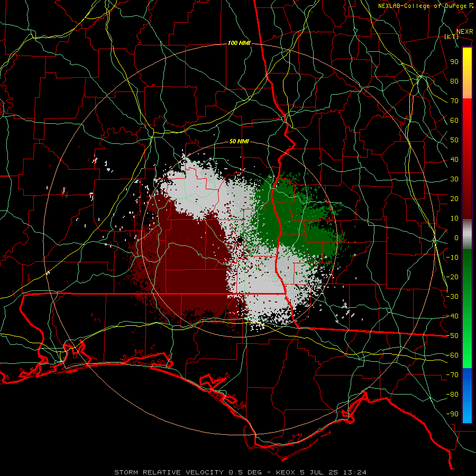Click the 70 value on the velocity scale

click(454, 101)
